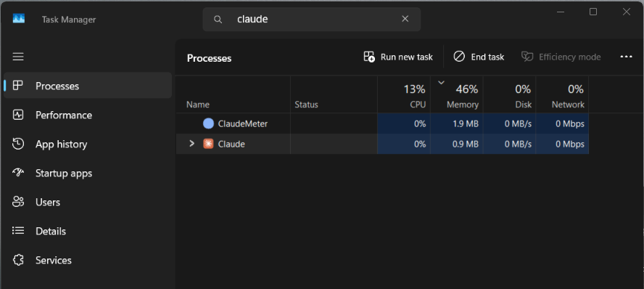Switch to the Performance page
The image size is (644, 289).
coord(88,115)
